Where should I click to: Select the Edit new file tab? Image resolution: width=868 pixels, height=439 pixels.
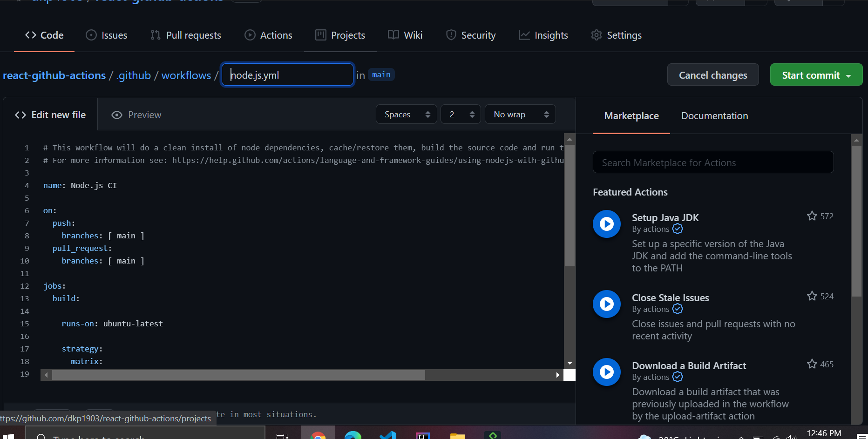(50, 115)
